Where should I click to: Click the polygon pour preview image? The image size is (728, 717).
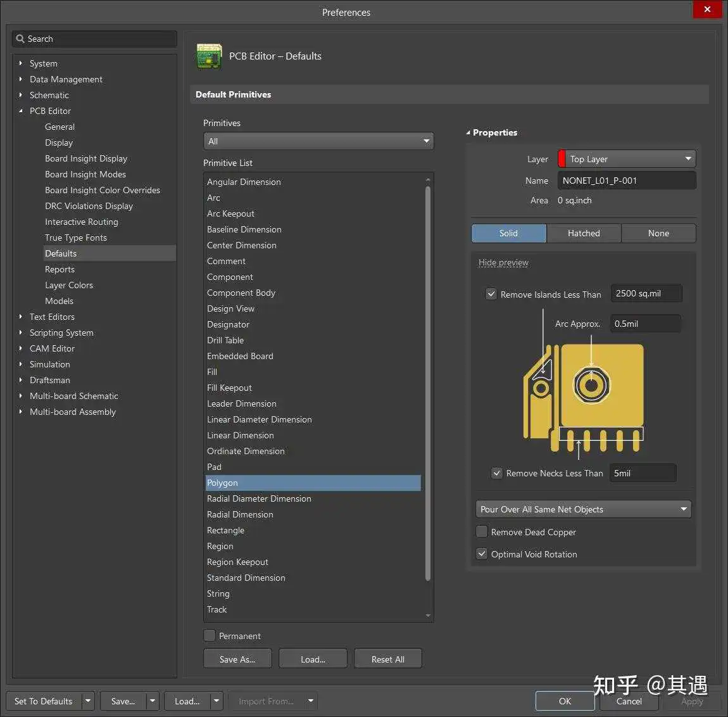tap(584, 397)
